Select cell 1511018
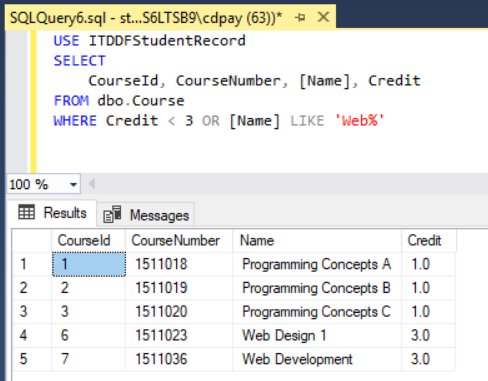This screenshot has height=381, width=488. click(x=179, y=264)
